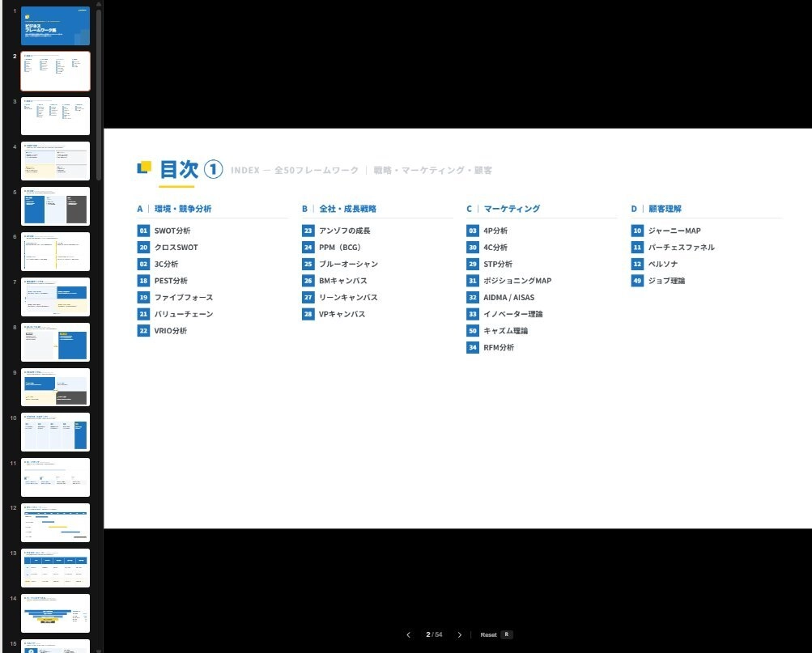Click the 01 SWOT分析 index entry
This screenshot has width=812, height=653.
[x=164, y=231]
